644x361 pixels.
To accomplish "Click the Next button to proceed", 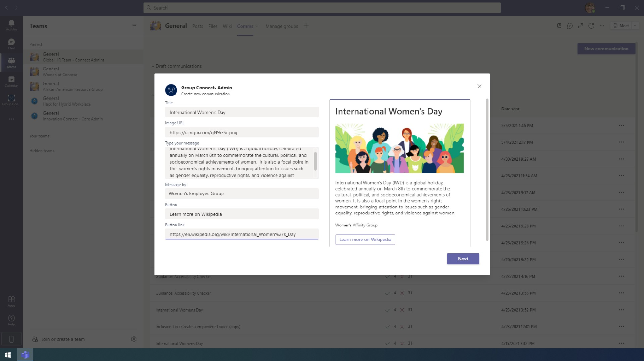I will point(463,259).
